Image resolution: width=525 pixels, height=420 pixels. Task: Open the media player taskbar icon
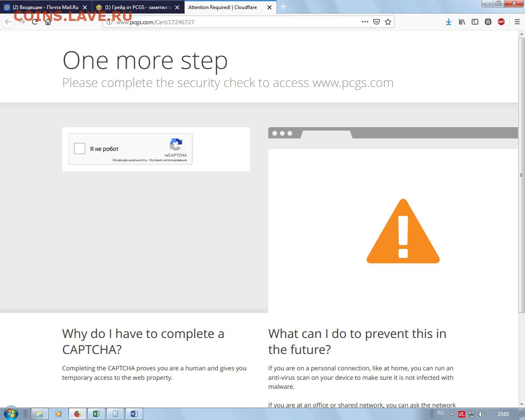pyautogui.click(x=59, y=414)
